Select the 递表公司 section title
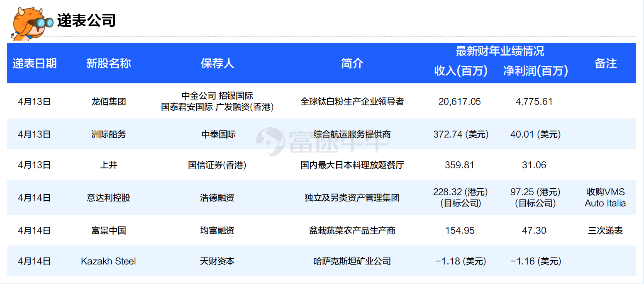 86,20
